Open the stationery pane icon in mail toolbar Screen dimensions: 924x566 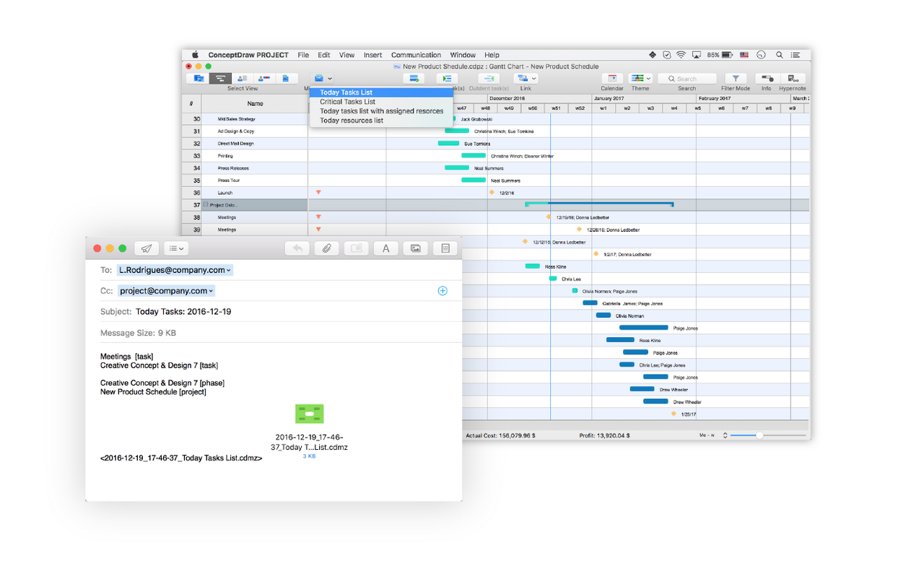(445, 248)
